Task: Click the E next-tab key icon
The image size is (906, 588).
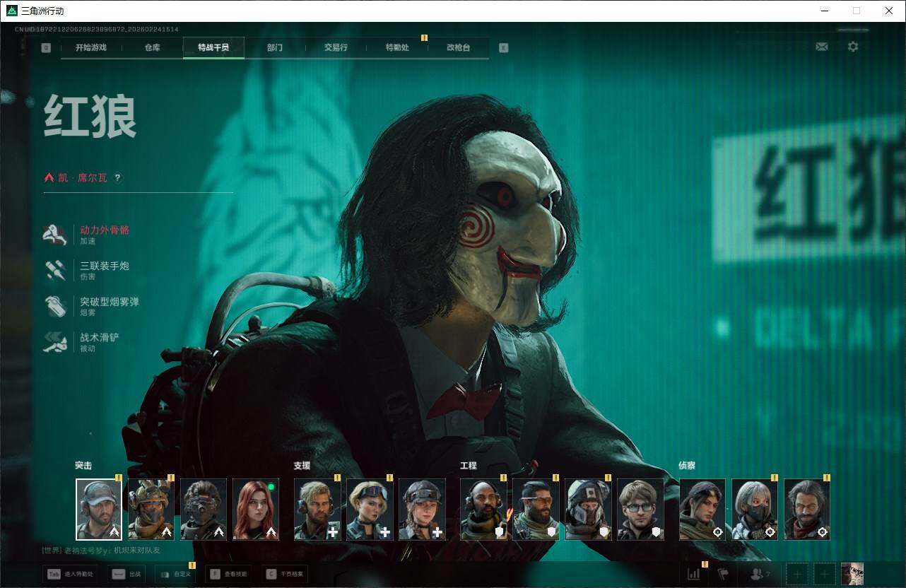Action: [x=503, y=48]
